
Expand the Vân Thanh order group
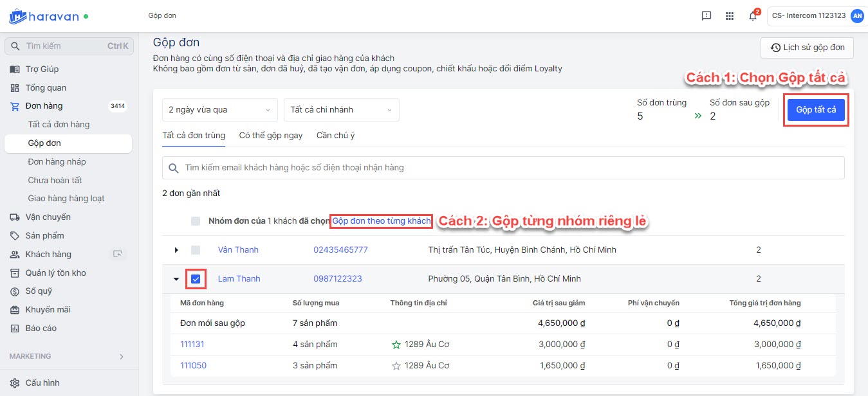176,250
